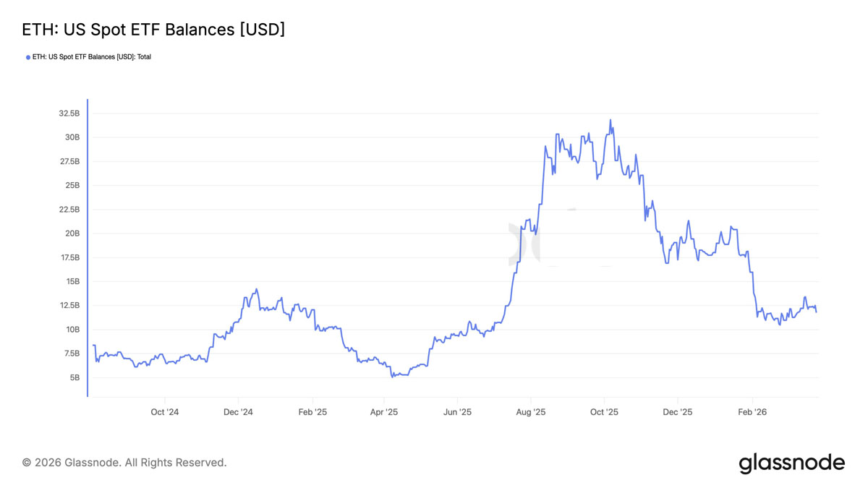
Task: Select the Oct '25 x-axis label
Action: [x=604, y=412]
